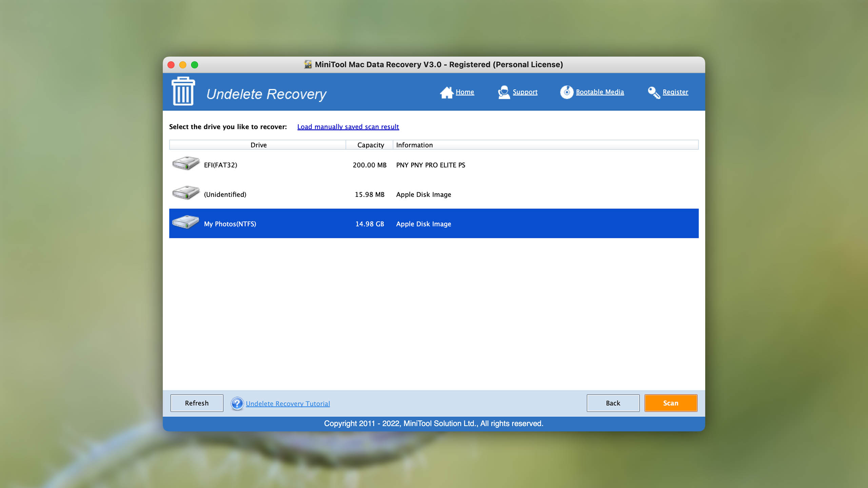The width and height of the screenshot is (868, 488).
Task: Click the 200.00 MB capacity cell
Action: coord(369,165)
